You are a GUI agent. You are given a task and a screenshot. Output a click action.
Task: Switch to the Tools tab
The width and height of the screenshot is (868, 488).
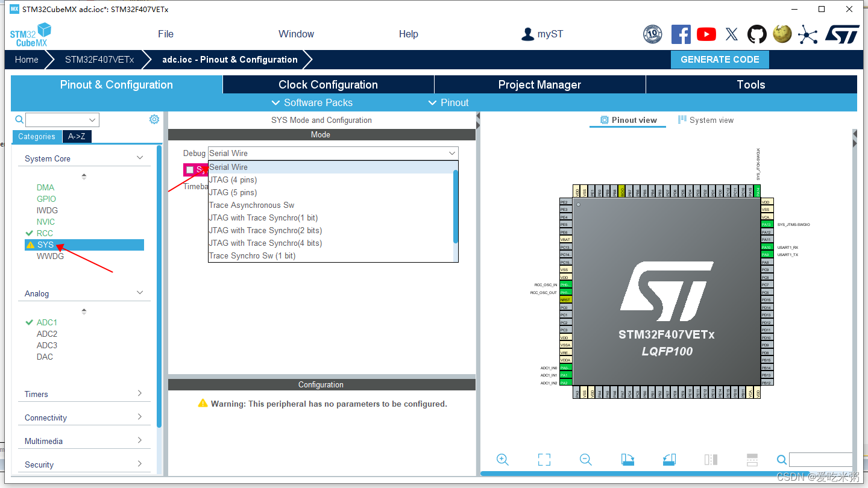[x=751, y=84]
